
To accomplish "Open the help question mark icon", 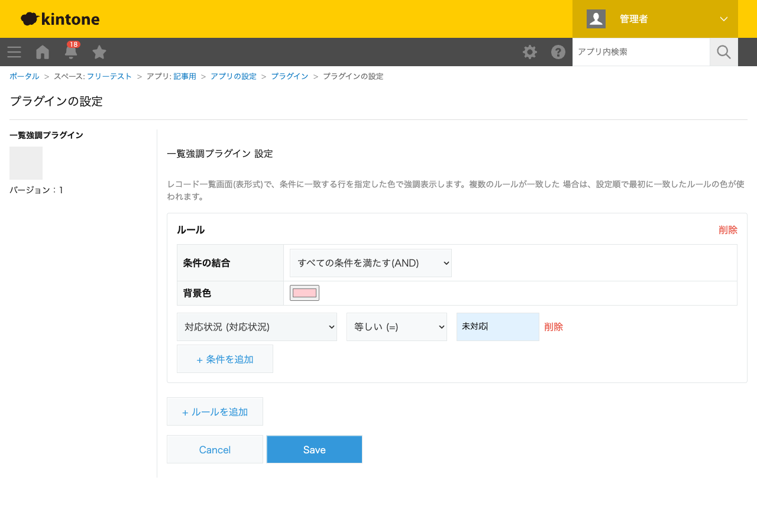I will pos(558,52).
